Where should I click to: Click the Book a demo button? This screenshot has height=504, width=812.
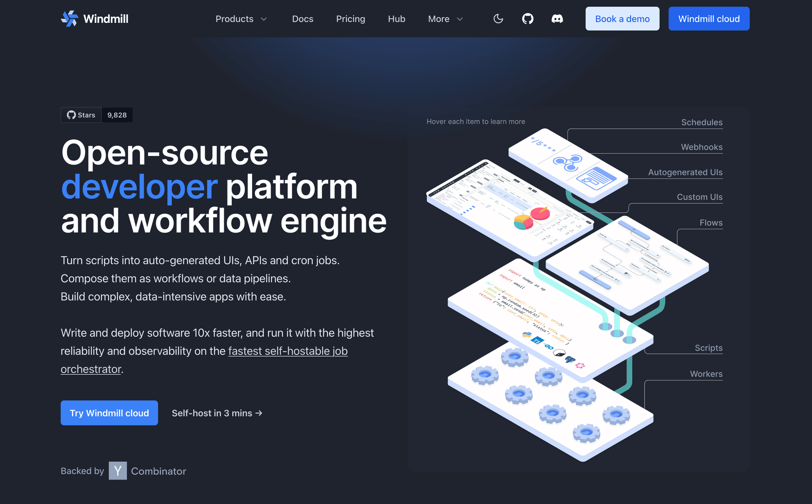[622, 19]
